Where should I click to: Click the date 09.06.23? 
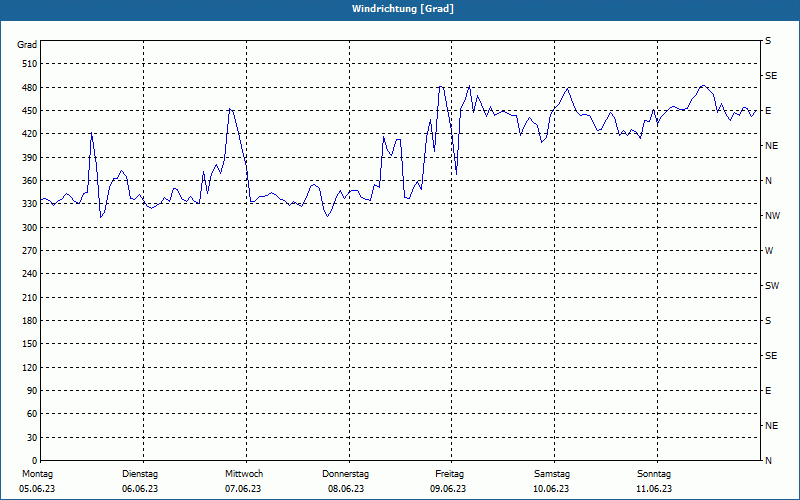coord(448,489)
